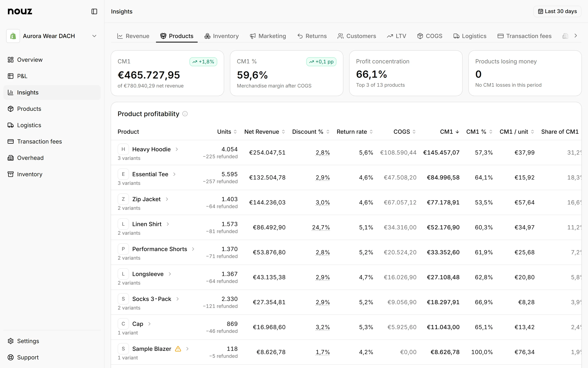588x368 pixels.
Task: Click the CM1 +1,8% trend badge
Action: click(203, 62)
